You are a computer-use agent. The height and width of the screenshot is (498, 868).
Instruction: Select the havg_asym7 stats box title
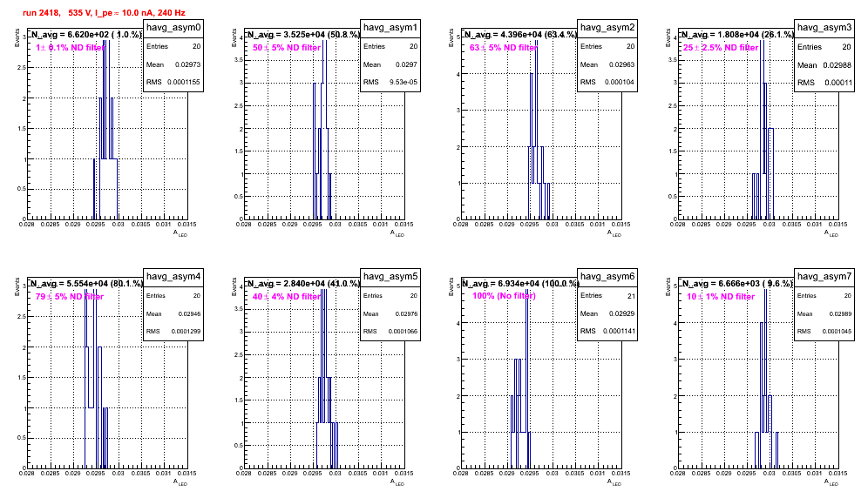tap(824, 276)
